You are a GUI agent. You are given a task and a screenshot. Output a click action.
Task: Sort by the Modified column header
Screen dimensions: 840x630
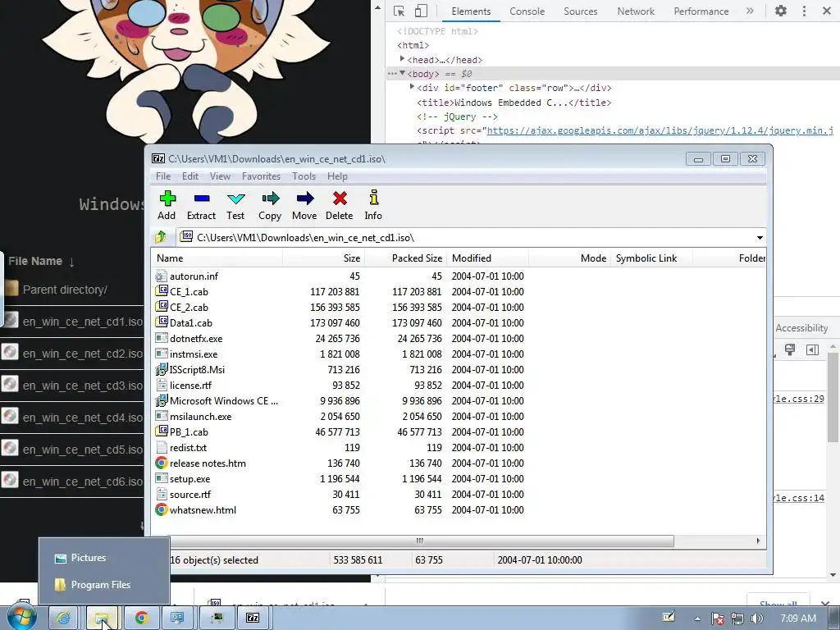coord(487,258)
